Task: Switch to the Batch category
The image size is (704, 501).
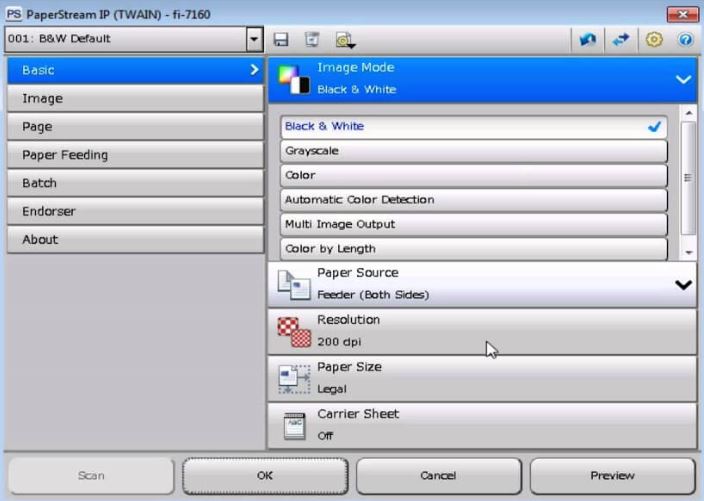Action: [x=135, y=183]
